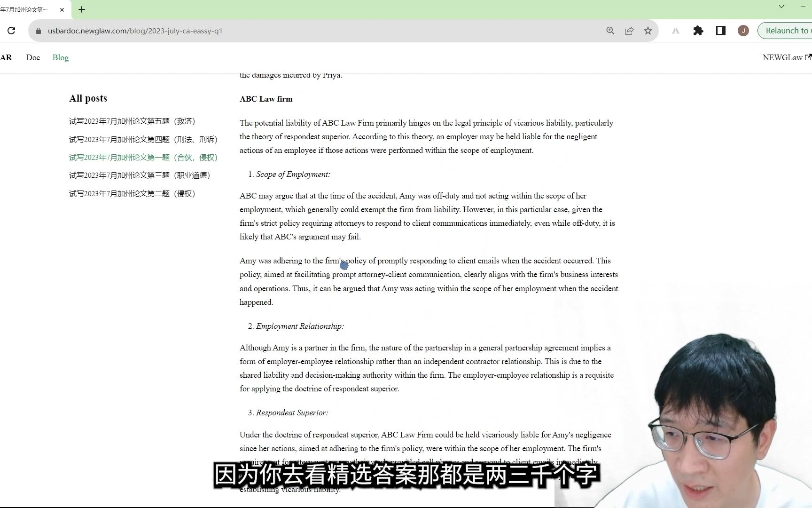Go to the AR site logo link
This screenshot has height=508, width=812.
tap(6, 57)
